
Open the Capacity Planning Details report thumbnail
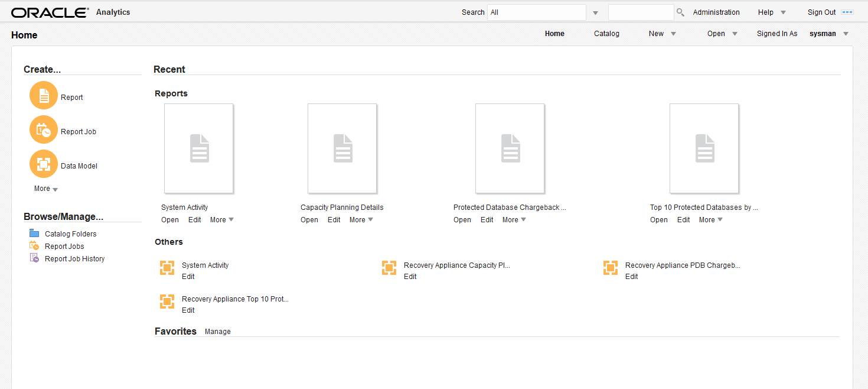[x=342, y=148]
